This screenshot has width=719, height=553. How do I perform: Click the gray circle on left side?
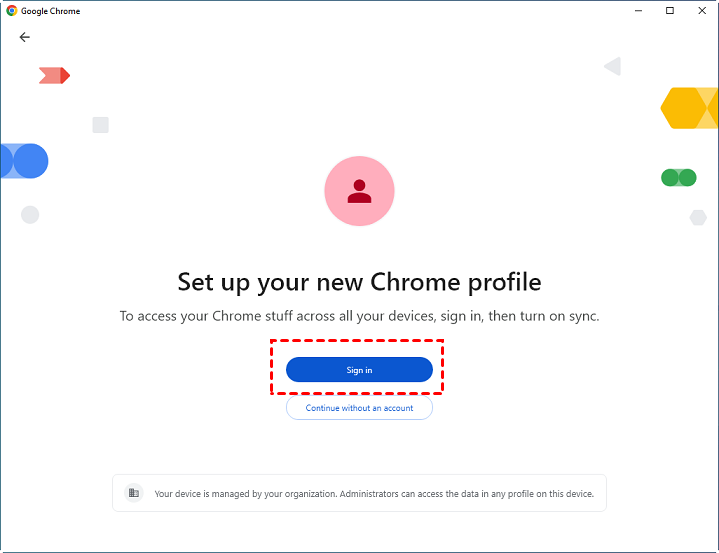pyautogui.click(x=30, y=214)
